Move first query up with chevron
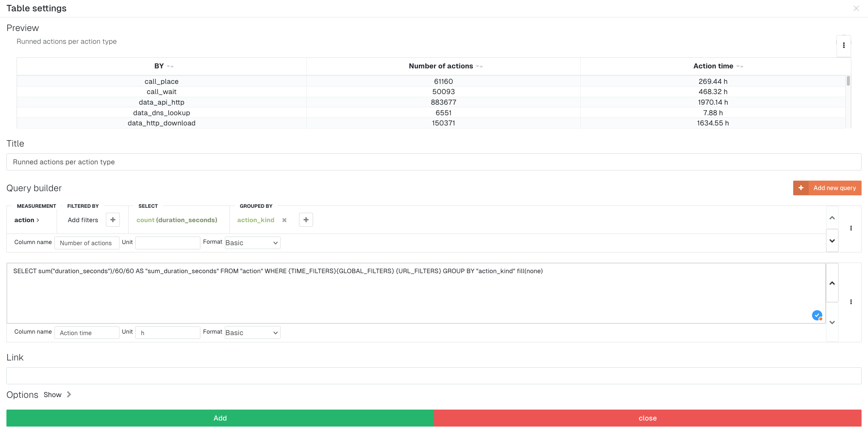The height and width of the screenshot is (433, 868). [832, 218]
